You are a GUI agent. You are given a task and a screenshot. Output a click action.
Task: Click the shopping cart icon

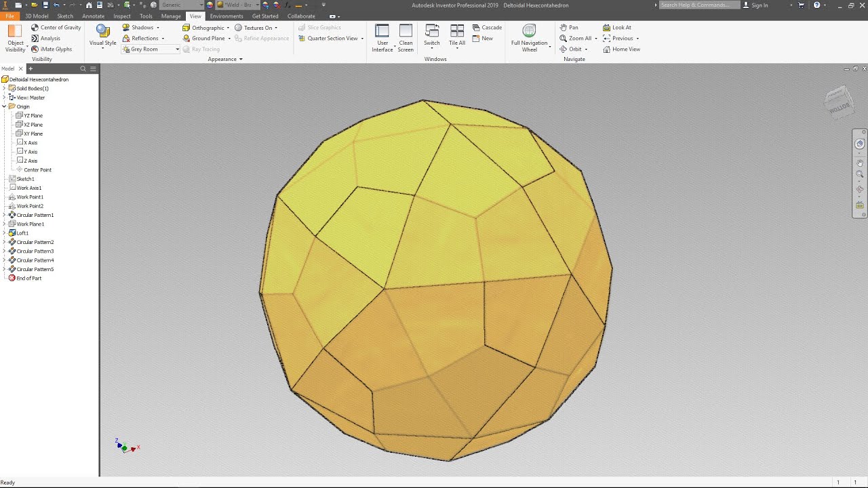802,5
